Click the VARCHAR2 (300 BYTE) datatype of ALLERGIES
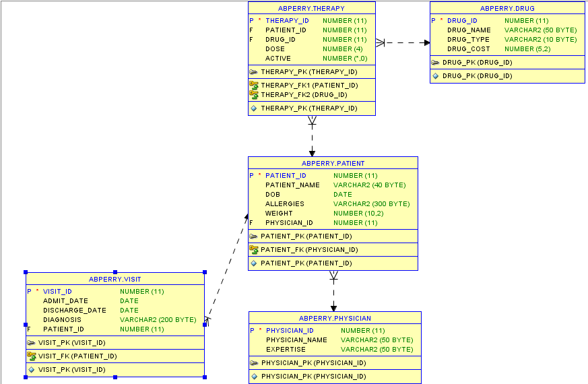Viewport: 588px width, 384px height. point(372,204)
